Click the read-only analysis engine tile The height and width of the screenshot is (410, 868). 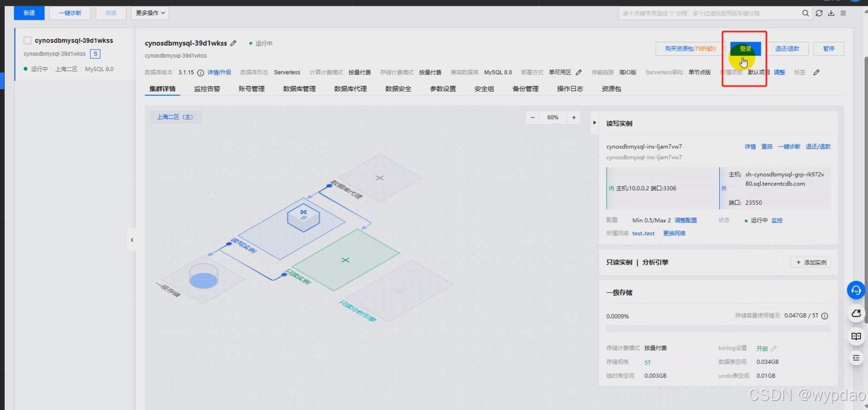pos(400,291)
